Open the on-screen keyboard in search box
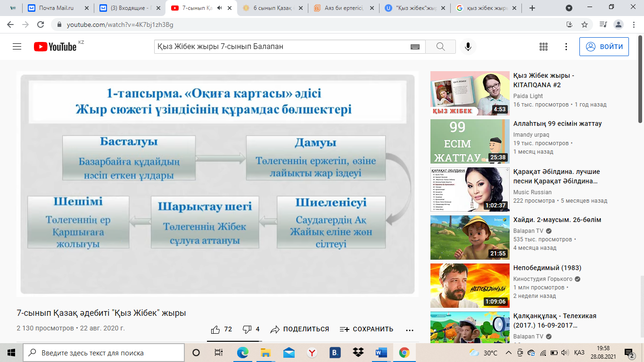 point(415,47)
